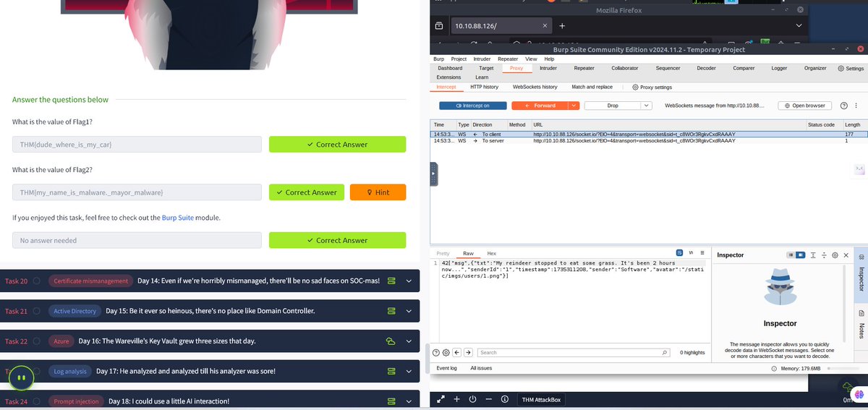Toggle pretty-print icon in message editor
868x410 pixels.
point(679,253)
